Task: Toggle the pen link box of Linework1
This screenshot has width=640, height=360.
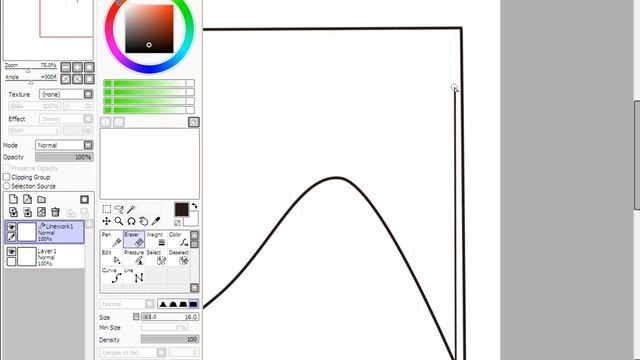Action: point(11,237)
